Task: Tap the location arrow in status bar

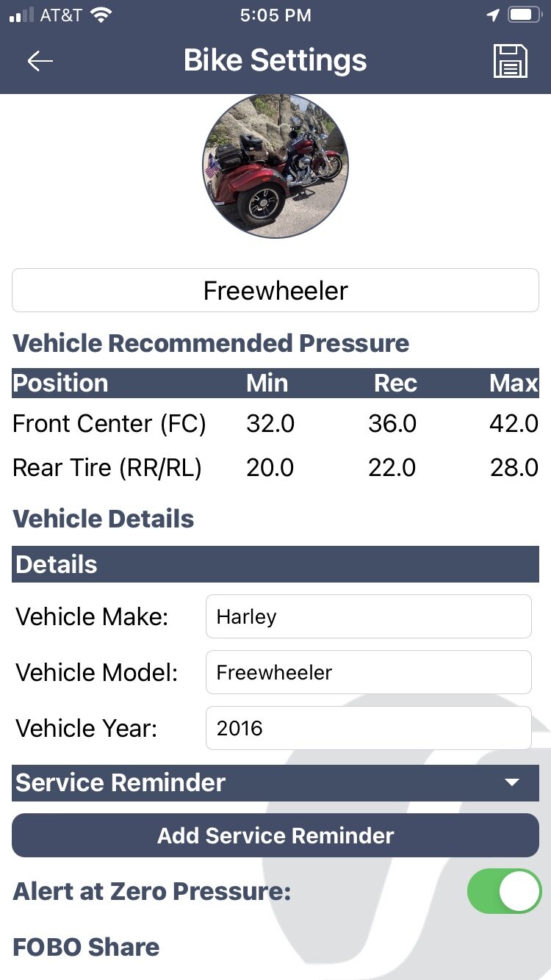Action: tap(491, 15)
